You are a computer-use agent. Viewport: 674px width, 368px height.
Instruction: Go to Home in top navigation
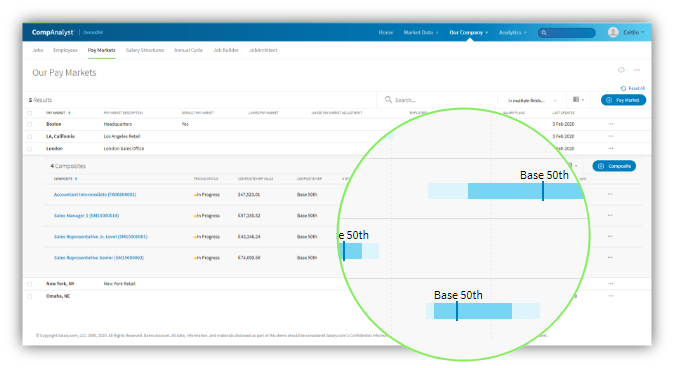pyautogui.click(x=386, y=32)
